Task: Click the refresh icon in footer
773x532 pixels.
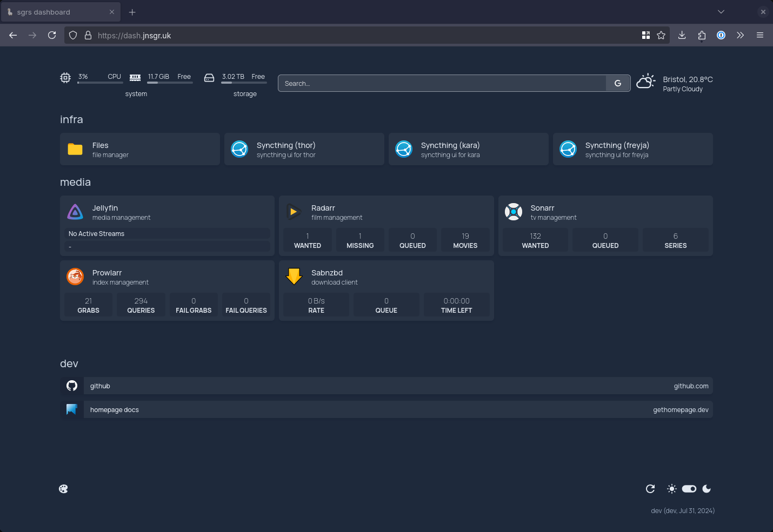Action: point(650,489)
